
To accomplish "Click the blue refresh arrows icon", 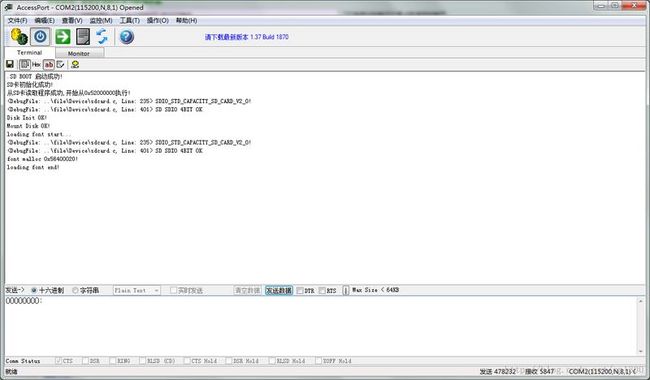I will tap(102, 37).
